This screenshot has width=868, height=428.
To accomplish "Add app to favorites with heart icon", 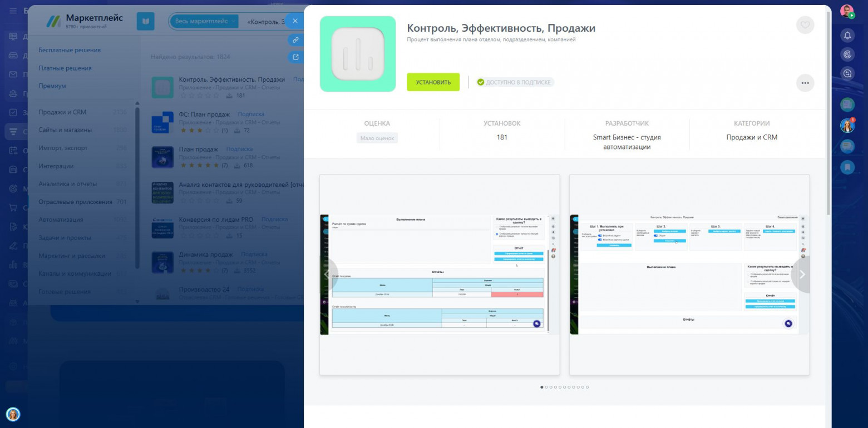I will (805, 25).
